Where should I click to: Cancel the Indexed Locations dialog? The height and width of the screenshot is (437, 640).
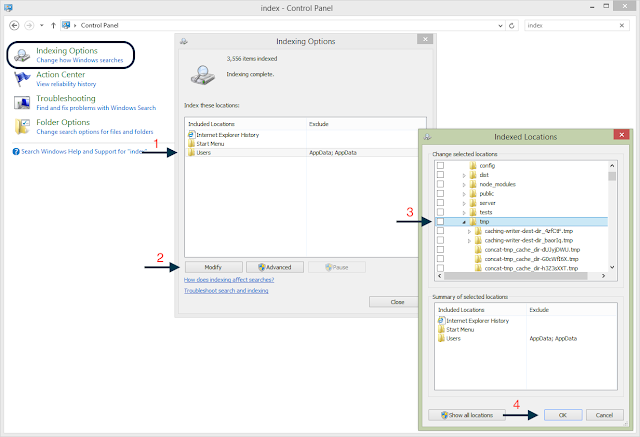(x=604, y=415)
